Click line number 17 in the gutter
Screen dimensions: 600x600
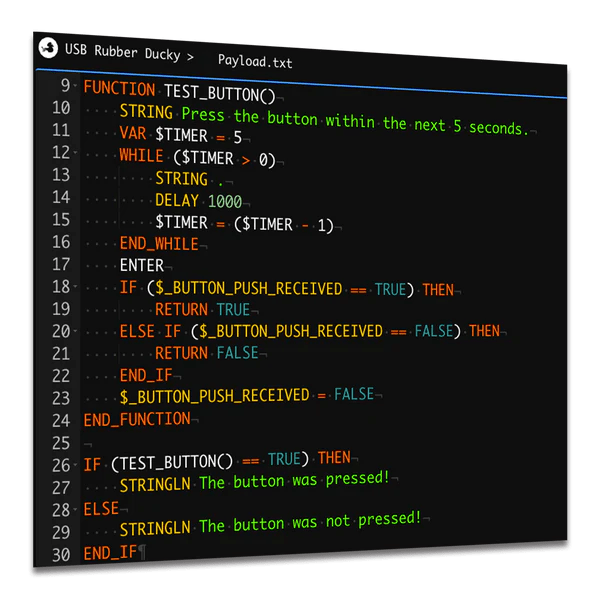pos(61,264)
